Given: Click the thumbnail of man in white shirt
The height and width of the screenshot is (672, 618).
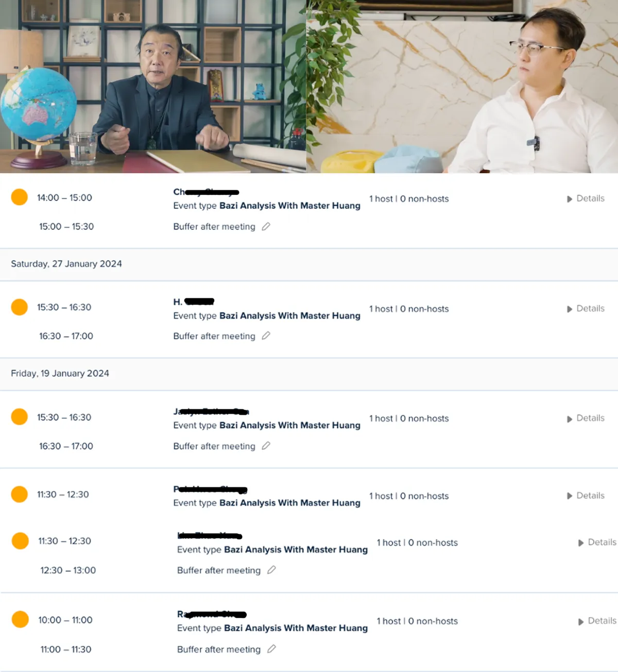Looking at the screenshot, I should pyautogui.click(x=462, y=87).
